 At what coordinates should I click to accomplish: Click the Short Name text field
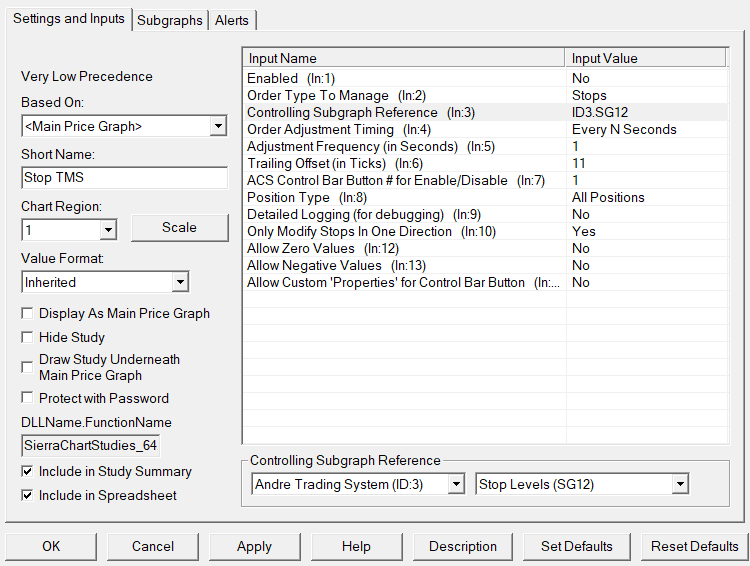(x=125, y=178)
